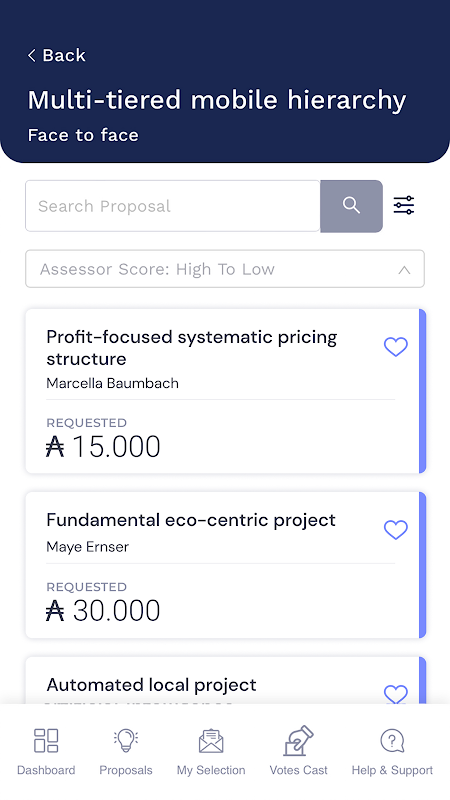The height and width of the screenshot is (800, 450).
Task: Open My Selection envelope icon
Action: tap(211, 741)
